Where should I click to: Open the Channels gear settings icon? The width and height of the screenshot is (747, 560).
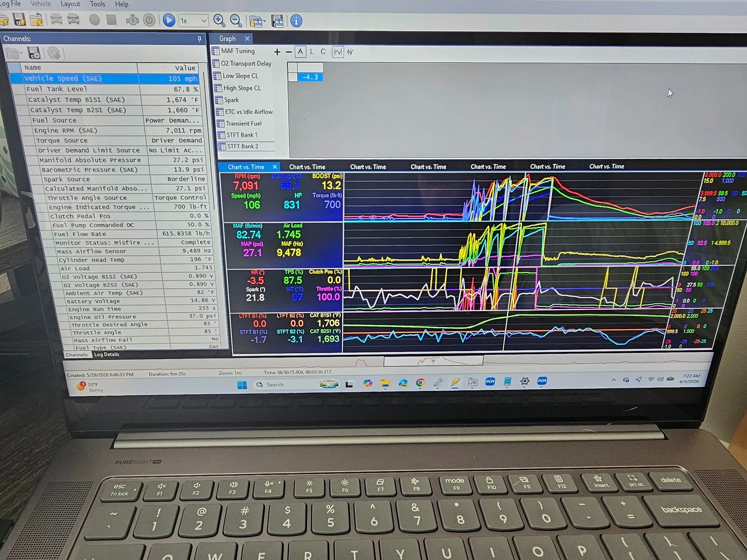pos(54,53)
